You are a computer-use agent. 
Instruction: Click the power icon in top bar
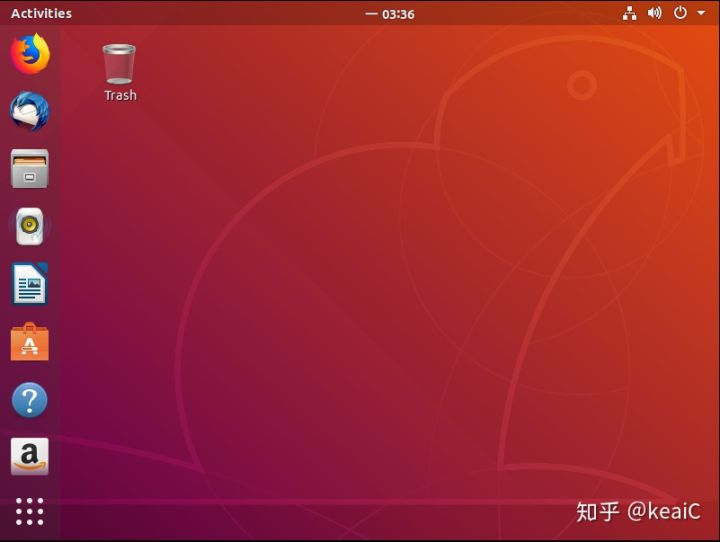[x=680, y=12]
